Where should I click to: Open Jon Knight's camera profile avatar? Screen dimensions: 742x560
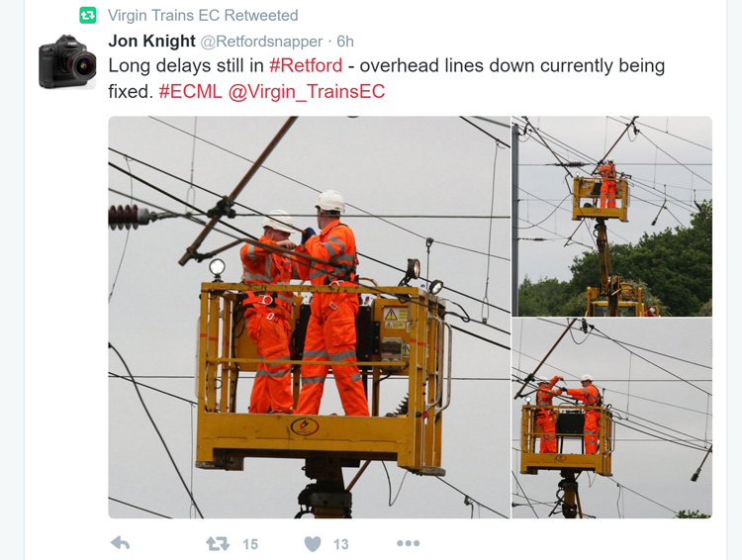67,61
